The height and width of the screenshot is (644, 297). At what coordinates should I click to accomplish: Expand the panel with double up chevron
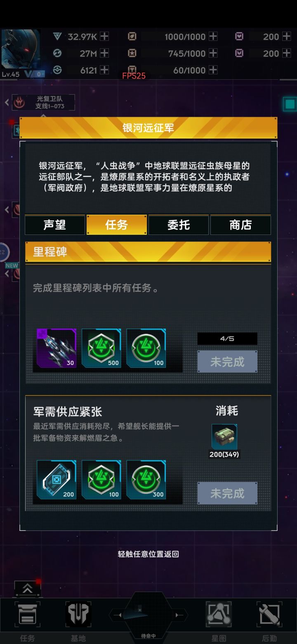(x=27, y=588)
